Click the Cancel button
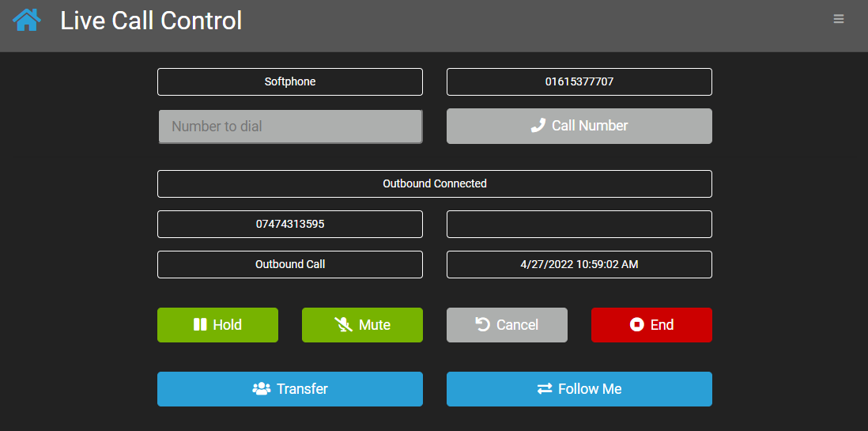The width and height of the screenshot is (868, 431). tap(507, 325)
